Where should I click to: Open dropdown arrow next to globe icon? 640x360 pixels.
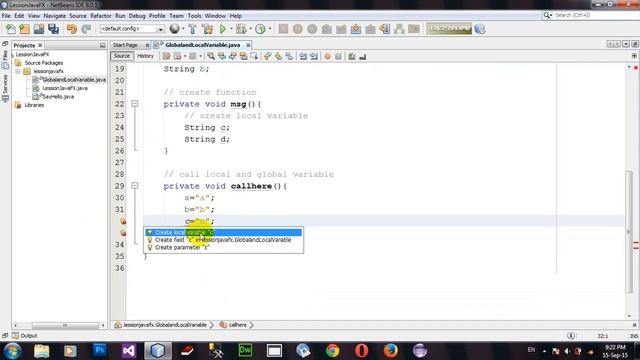182,29
